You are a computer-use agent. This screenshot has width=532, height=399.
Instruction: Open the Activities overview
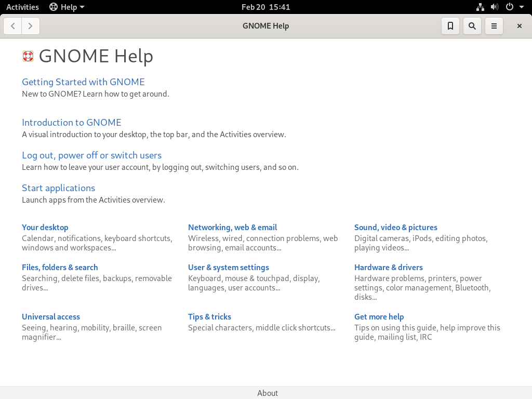(x=22, y=7)
